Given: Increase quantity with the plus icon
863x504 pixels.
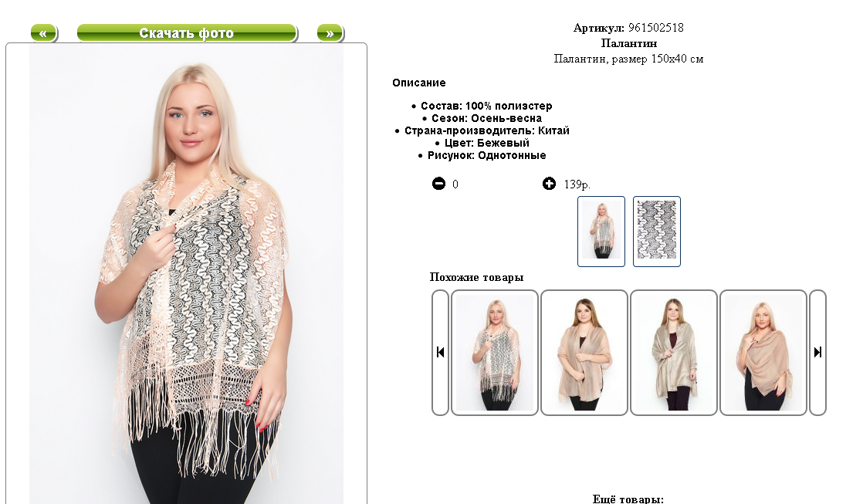Looking at the screenshot, I should [x=549, y=184].
